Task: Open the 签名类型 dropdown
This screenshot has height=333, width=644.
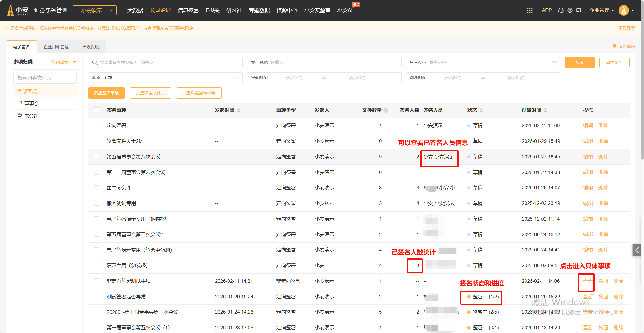Action: (x=482, y=62)
